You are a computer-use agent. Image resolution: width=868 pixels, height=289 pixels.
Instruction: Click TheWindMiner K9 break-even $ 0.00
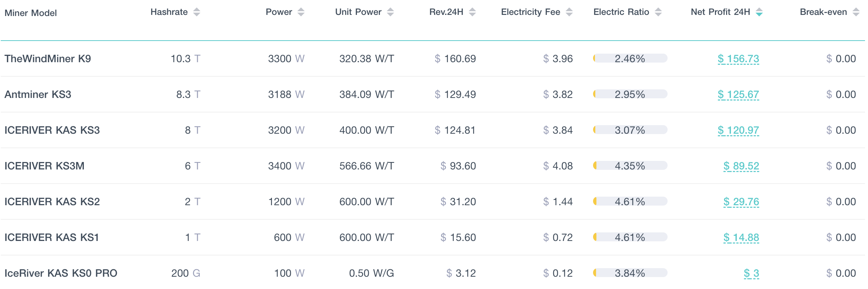(x=841, y=59)
